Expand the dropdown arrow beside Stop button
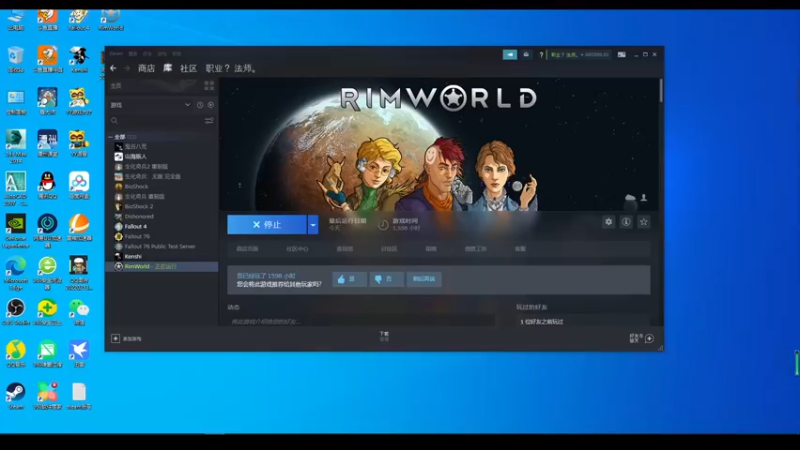 click(x=313, y=224)
